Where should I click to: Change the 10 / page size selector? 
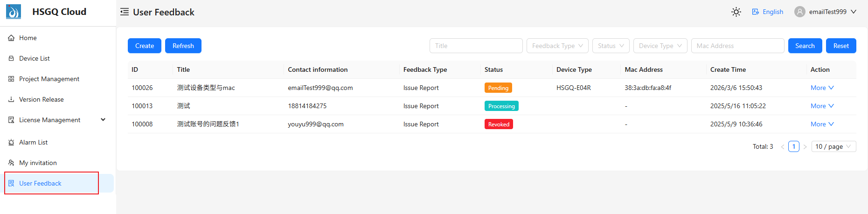click(833, 146)
